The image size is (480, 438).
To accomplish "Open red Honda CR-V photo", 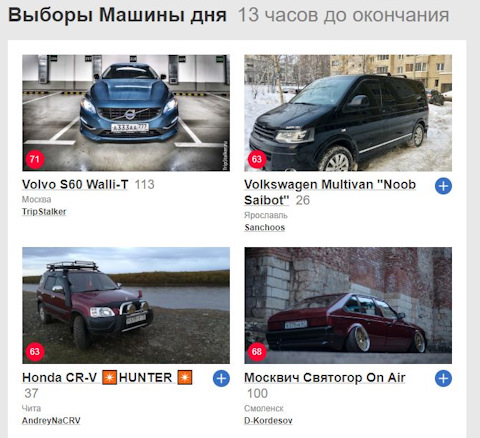I will [126, 305].
